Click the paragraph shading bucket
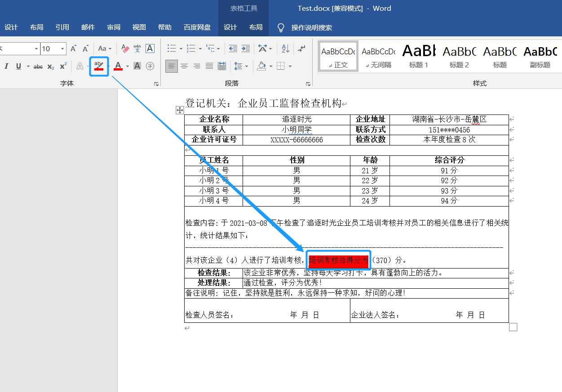 [x=261, y=66]
